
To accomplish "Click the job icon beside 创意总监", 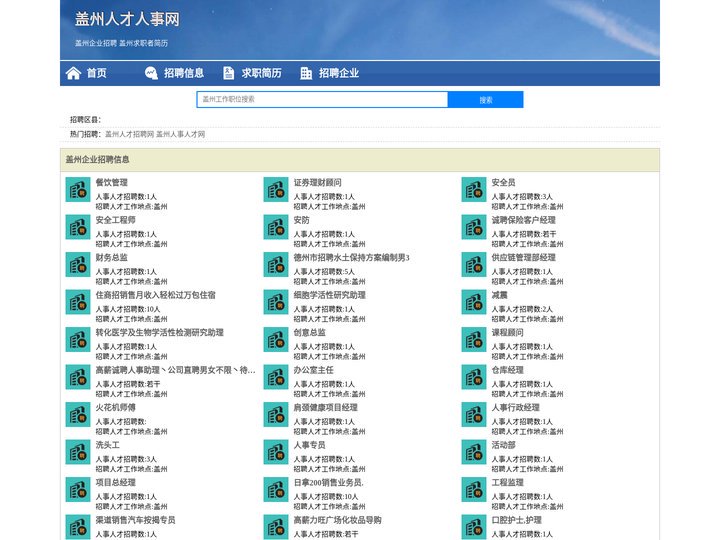I will 276,340.
